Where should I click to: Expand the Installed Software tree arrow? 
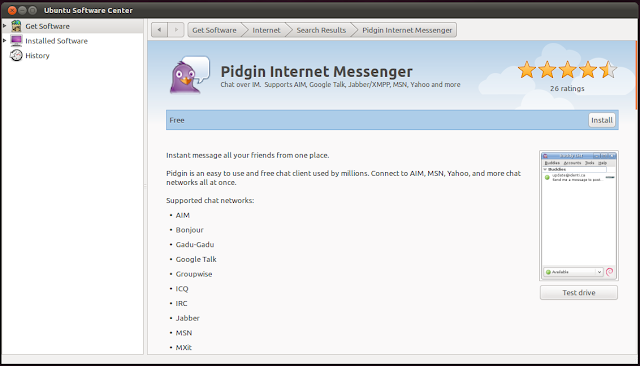[x=4, y=41]
